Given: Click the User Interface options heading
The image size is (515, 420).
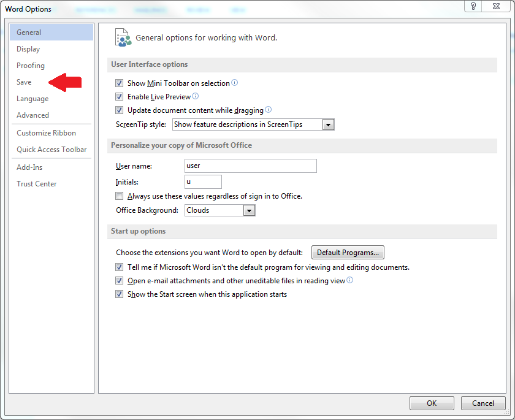Looking at the screenshot, I should 150,64.
